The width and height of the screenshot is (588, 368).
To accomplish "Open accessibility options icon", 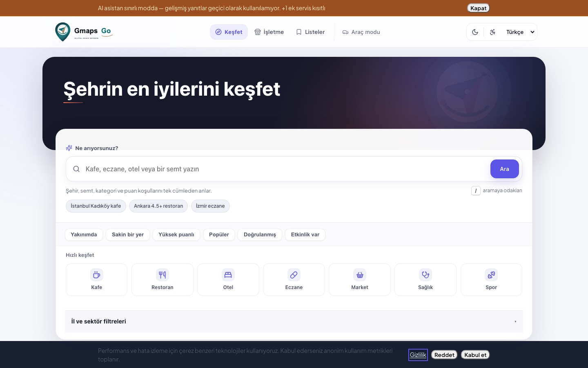I will (x=492, y=32).
